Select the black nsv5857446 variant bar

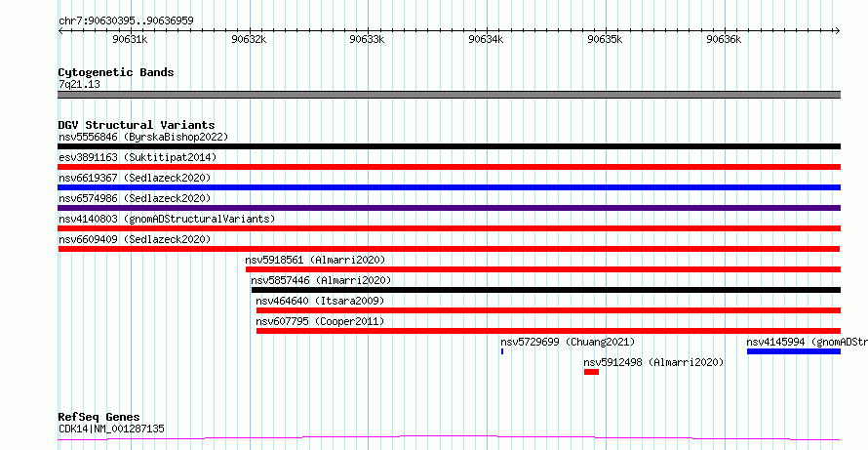click(x=546, y=290)
